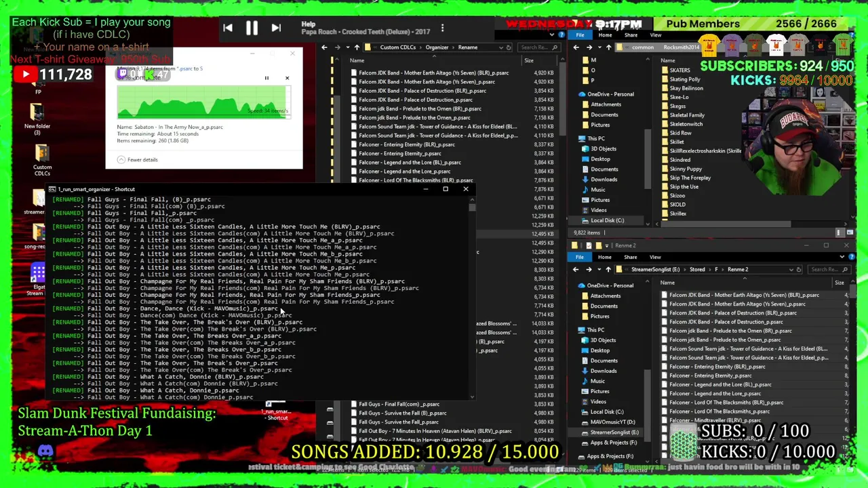Select Custom CDLCs desktop icon
This screenshot has height=488, width=868.
coord(41,161)
